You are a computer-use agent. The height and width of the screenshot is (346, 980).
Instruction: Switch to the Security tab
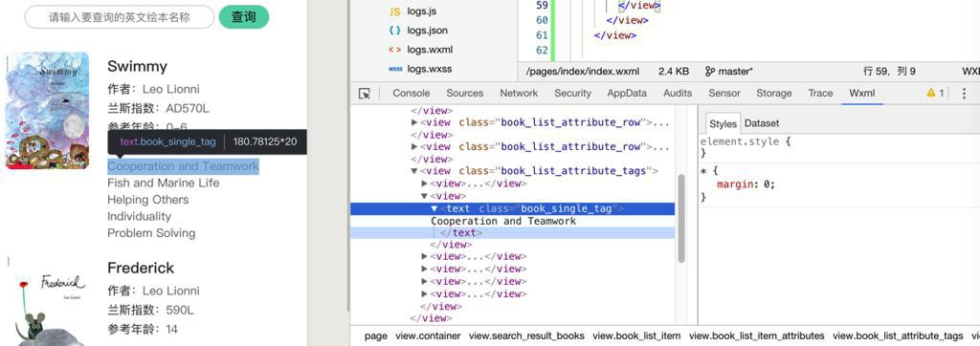click(572, 93)
